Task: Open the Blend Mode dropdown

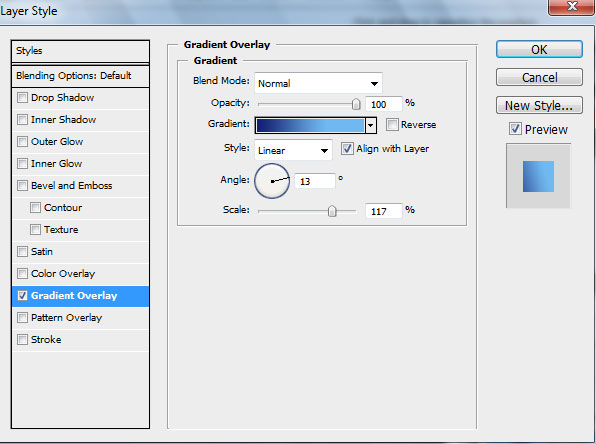Action: (318, 83)
